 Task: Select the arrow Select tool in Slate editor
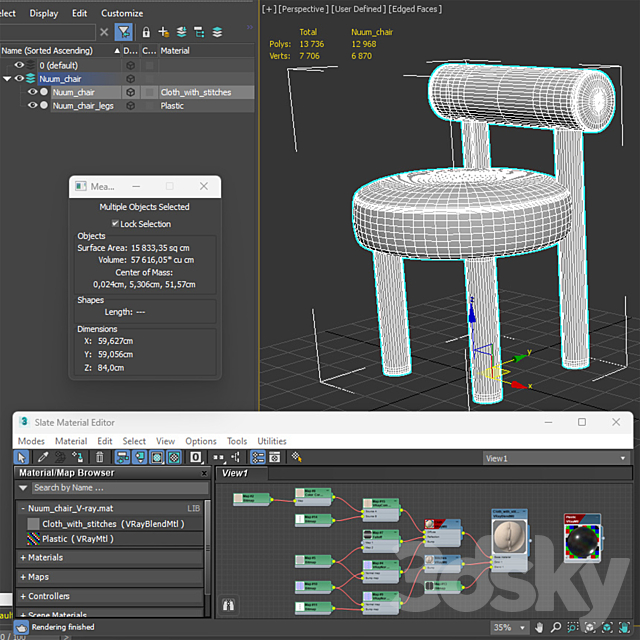(23, 457)
